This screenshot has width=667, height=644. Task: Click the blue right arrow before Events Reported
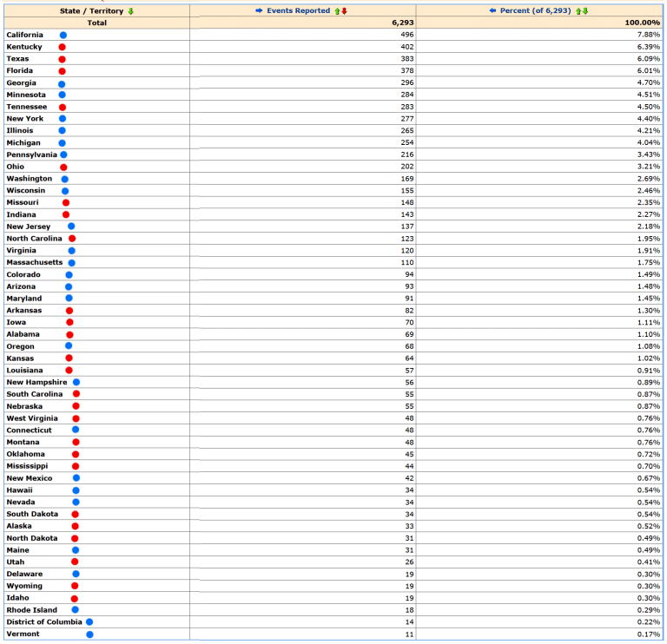tap(258, 11)
